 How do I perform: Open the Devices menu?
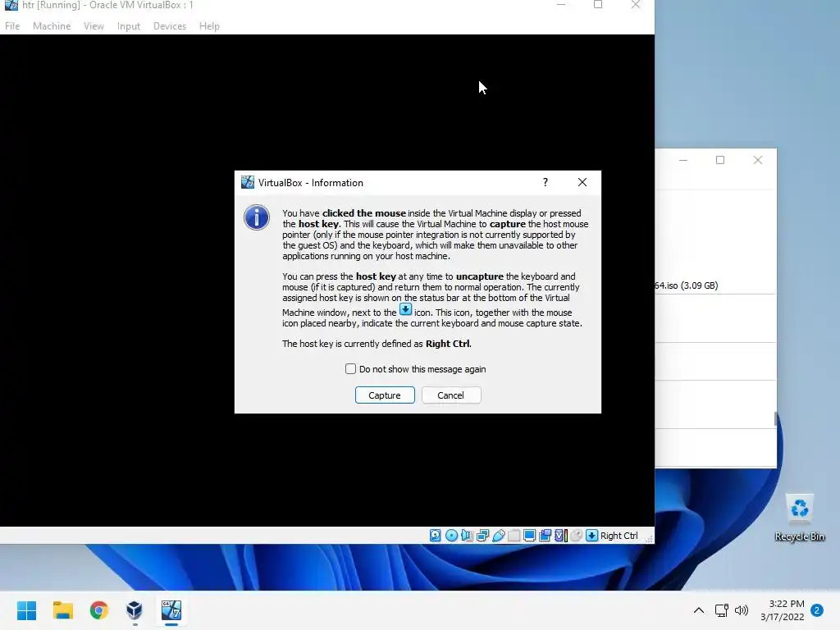[170, 25]
